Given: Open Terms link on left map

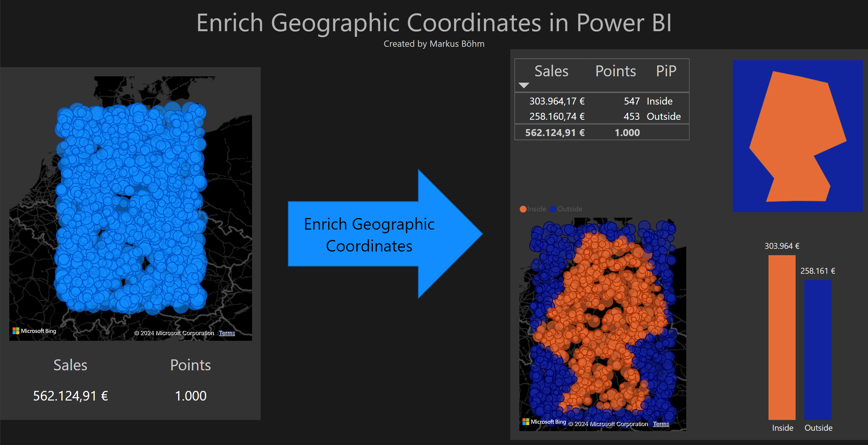Looking at the screenshot, I should pos(227,333).
